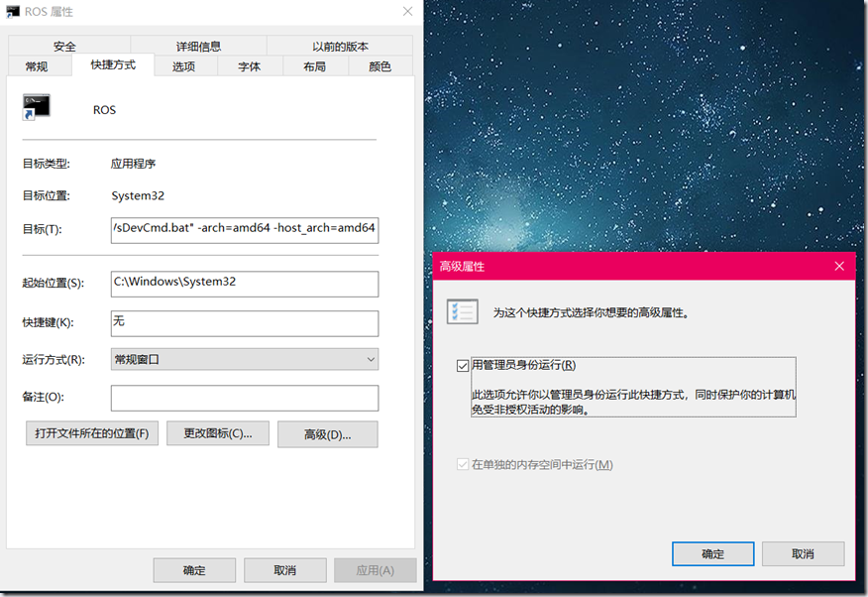The height and width of the screenshot is (597, 868).
Task: Click the 目标位置 value System32
Action: pos(138,195)
